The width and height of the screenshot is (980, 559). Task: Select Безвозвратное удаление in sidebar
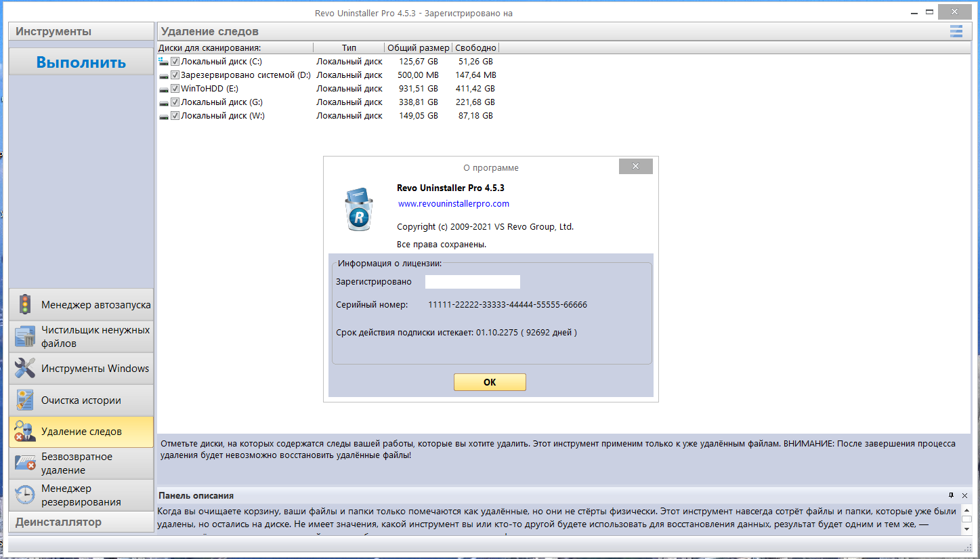tap(81, 463)
